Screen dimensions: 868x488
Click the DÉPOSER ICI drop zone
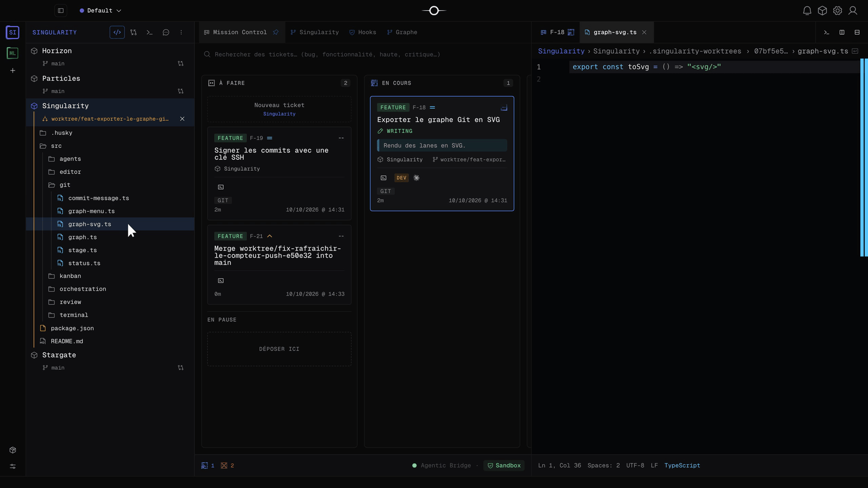coord(279,349)
